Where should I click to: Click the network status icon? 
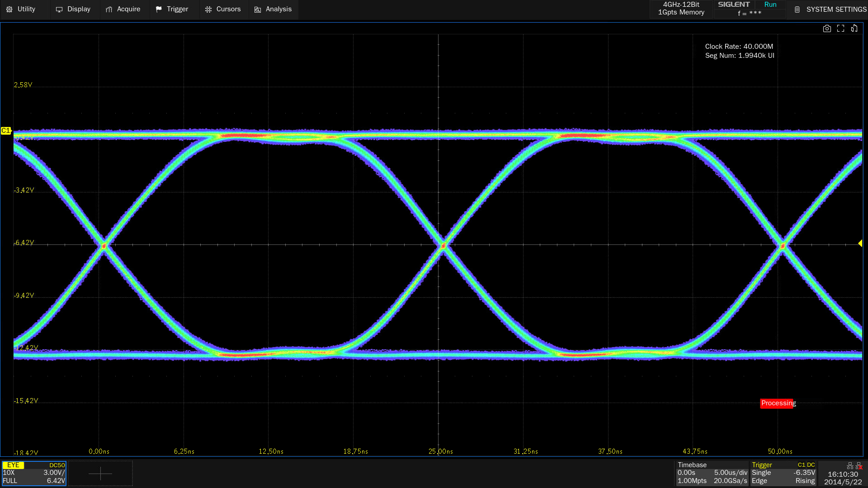point(850,465)
